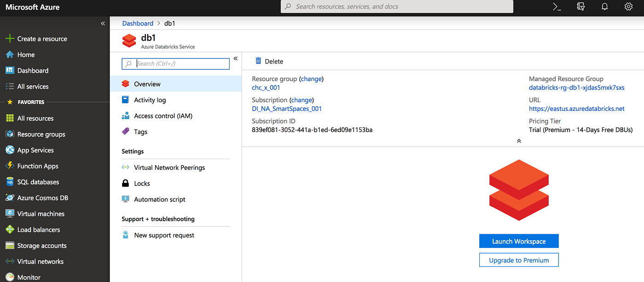644x282 pixels.
Task: Open the portal settings gear icon
Action: [x=628, y=6]
